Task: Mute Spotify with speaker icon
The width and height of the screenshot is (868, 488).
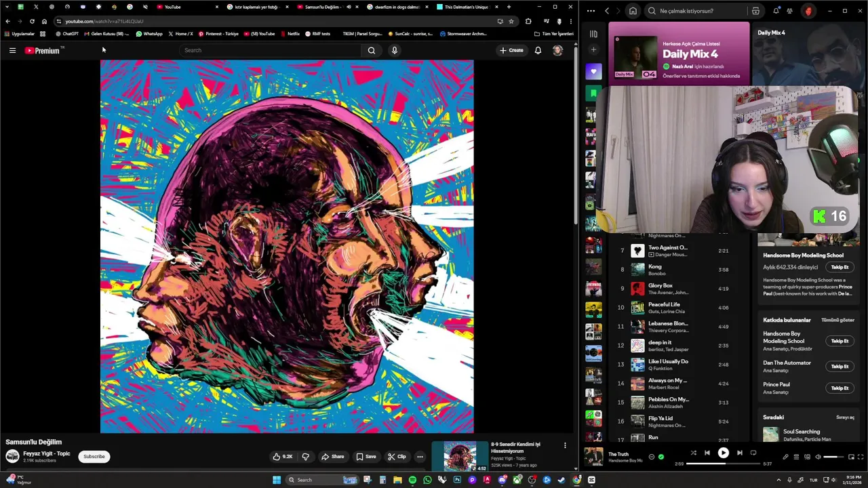Action: point(817,457)
